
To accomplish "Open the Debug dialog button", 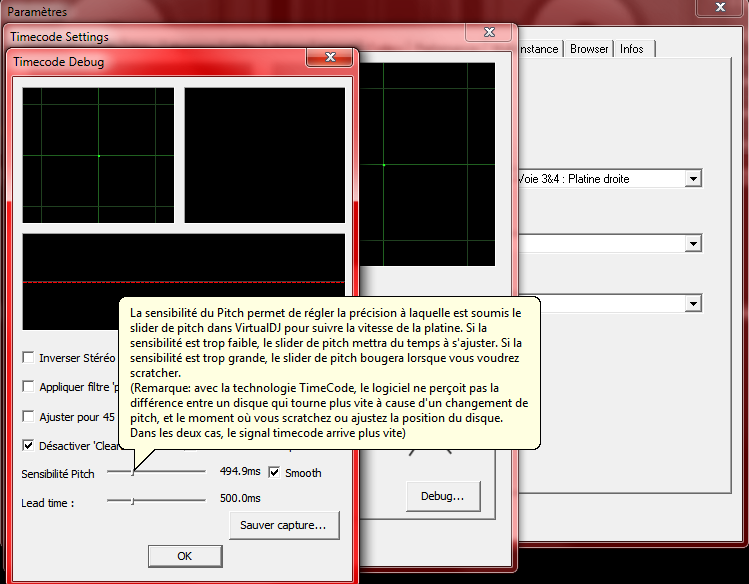I will [442, 496].
